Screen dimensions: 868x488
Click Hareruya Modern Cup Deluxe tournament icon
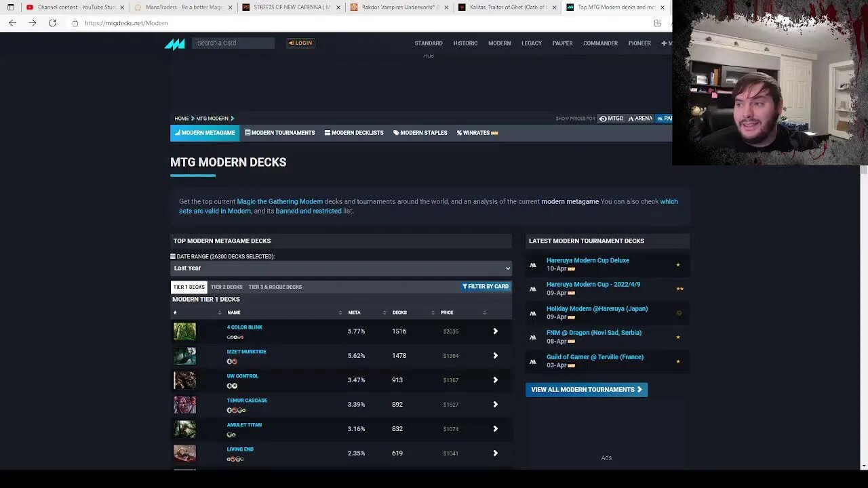tap(533, 265)
